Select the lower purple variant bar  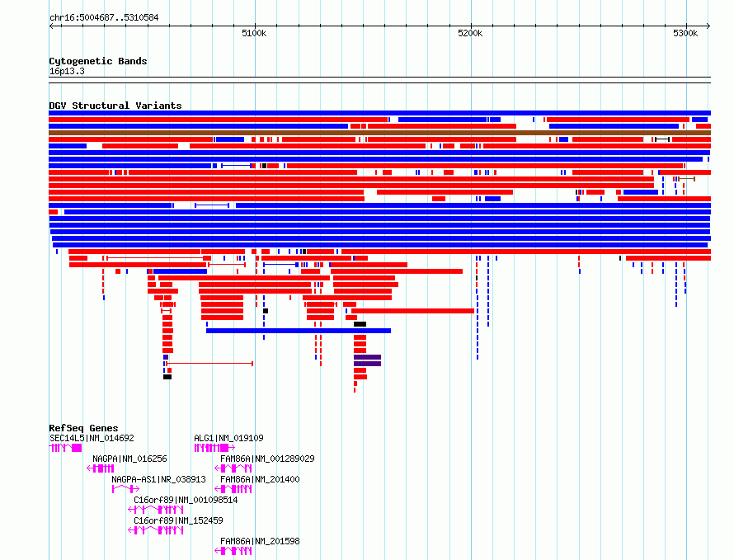click(368, 364)
